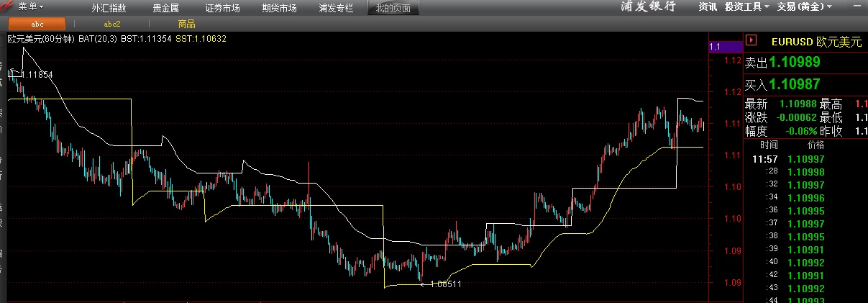Click the 资讯 menu item
This screenshot has height=303, width=868.
(x=708, y=6)
